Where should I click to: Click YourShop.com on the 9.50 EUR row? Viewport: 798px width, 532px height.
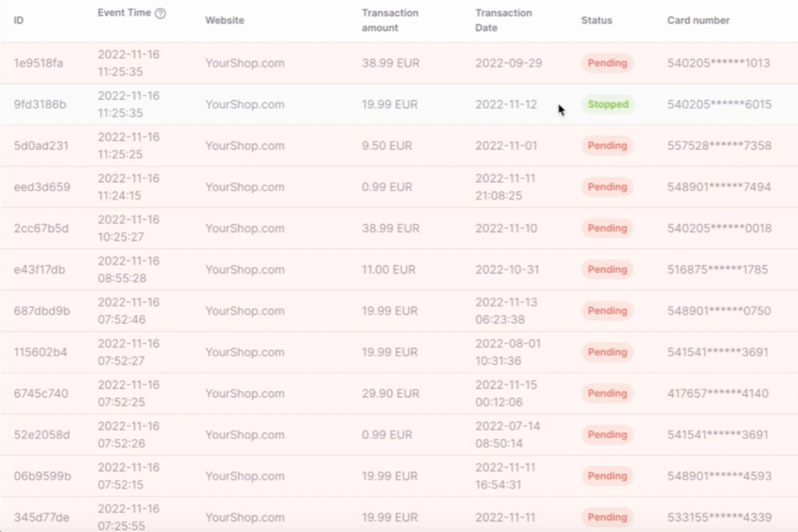[245, 146]
